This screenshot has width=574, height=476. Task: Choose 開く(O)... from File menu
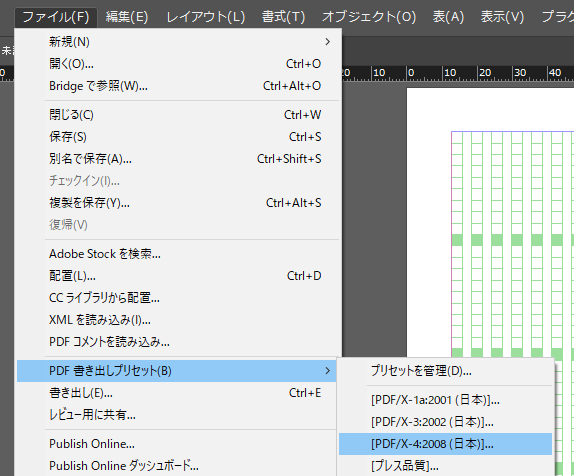pos(177,64)
